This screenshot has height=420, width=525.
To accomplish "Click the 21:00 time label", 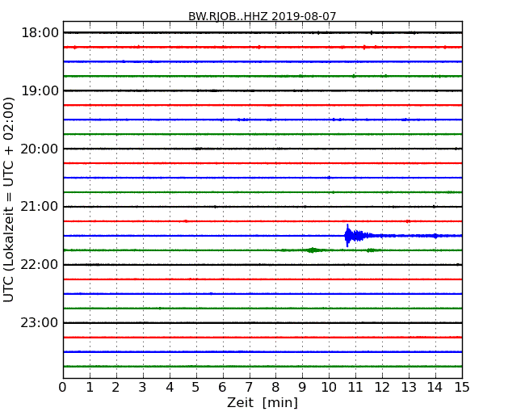I will point(40,207).
